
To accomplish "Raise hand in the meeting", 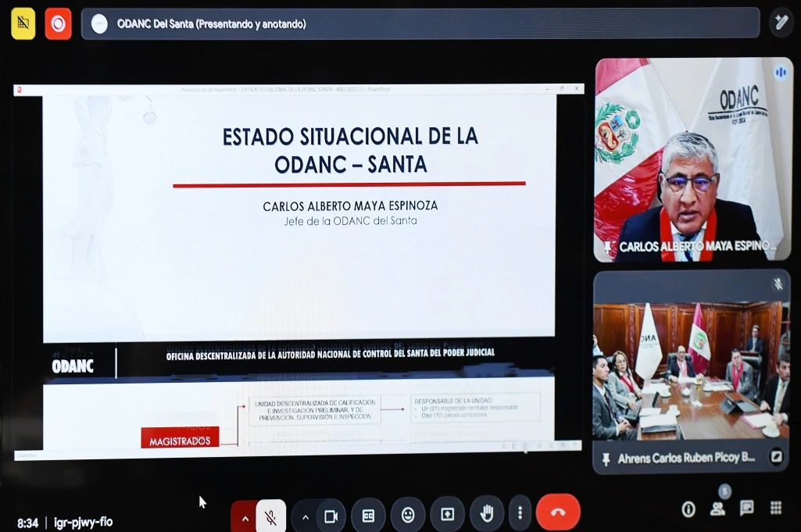I will click(487, 512).
